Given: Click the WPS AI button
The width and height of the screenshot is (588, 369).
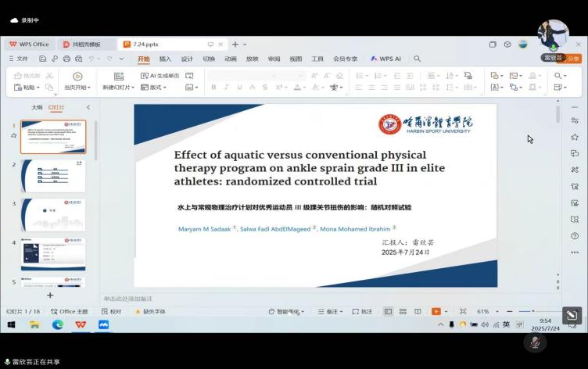Looking at the screenshot, I should [386, 59].
